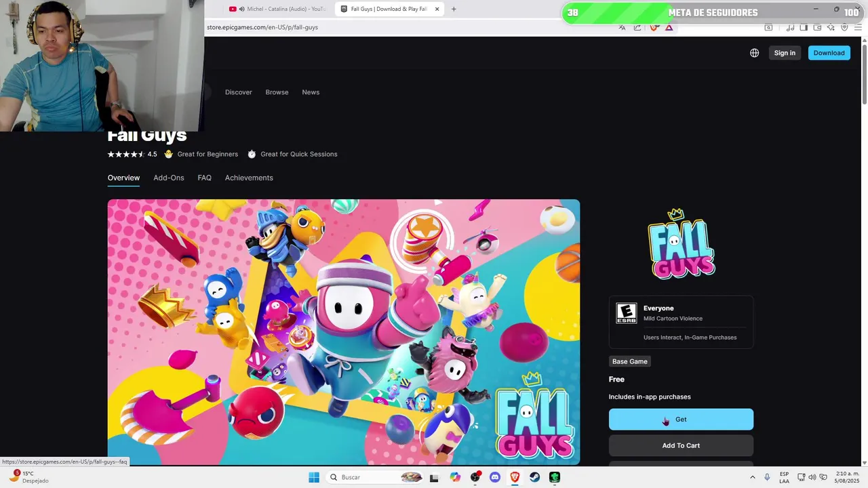Image resolution: width=868 pixels, height=488 pixels.
Task: Select the Overview tab
Action: 123,178
